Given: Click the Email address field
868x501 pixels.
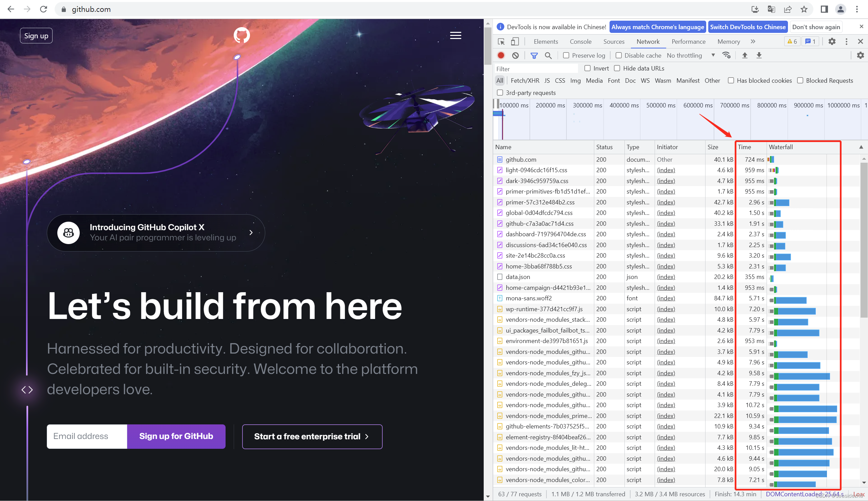Looking at the screenshot, I should click(x=87, y=436).
